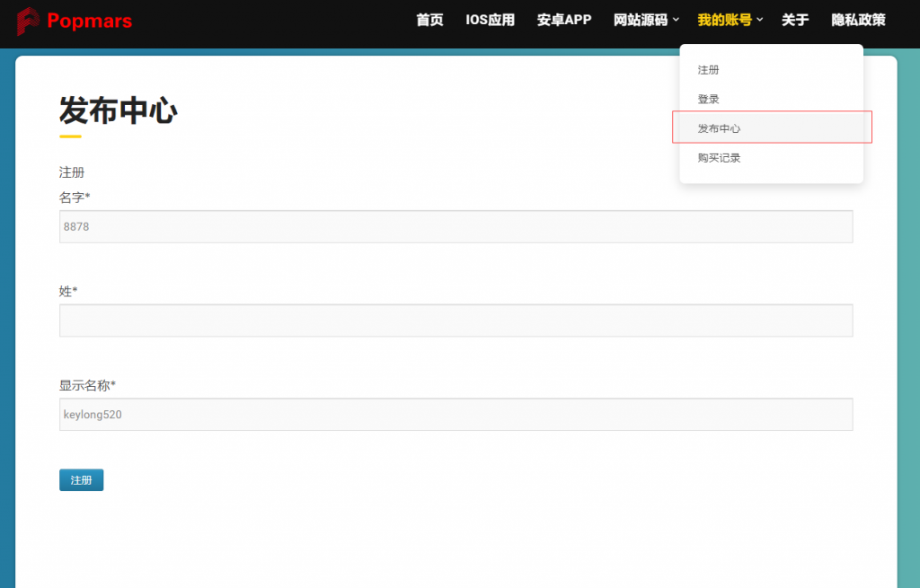Go to 首页 in navigation bar
The width and height of the screenshot is (920, 588).
(x=429, y=20)
